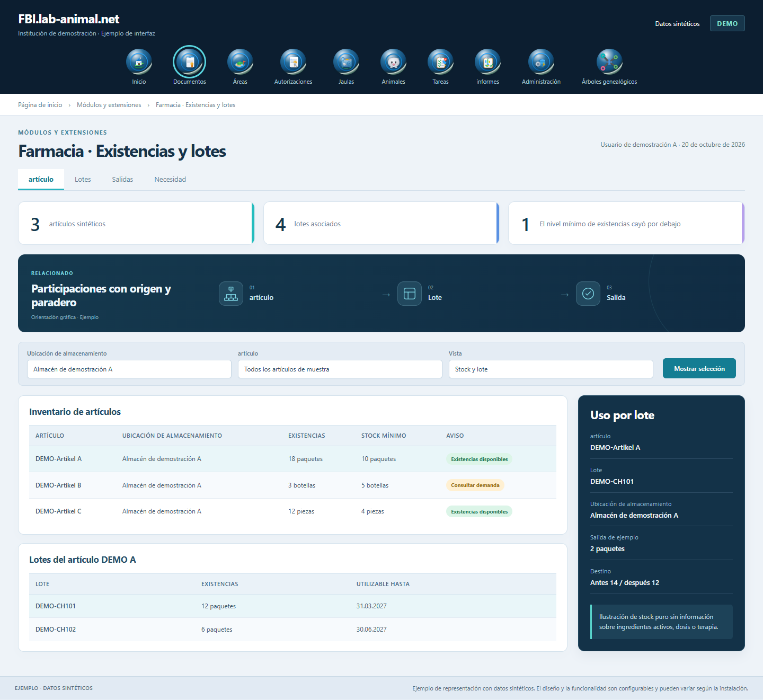Click the Existencias disponibles badge for DEMO-Artikel C
Image resolution: width=763 pixels, height=700 pixels.
click(x=480, y=512)
